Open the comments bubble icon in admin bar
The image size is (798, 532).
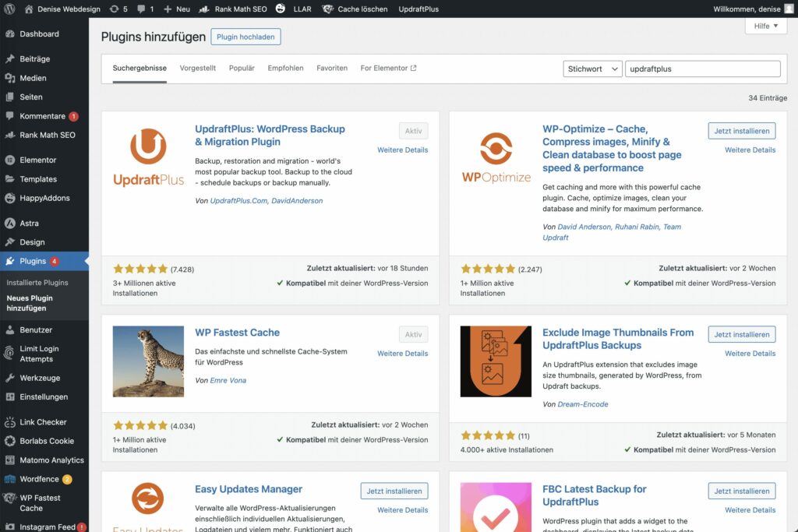(x=141, y=9)
